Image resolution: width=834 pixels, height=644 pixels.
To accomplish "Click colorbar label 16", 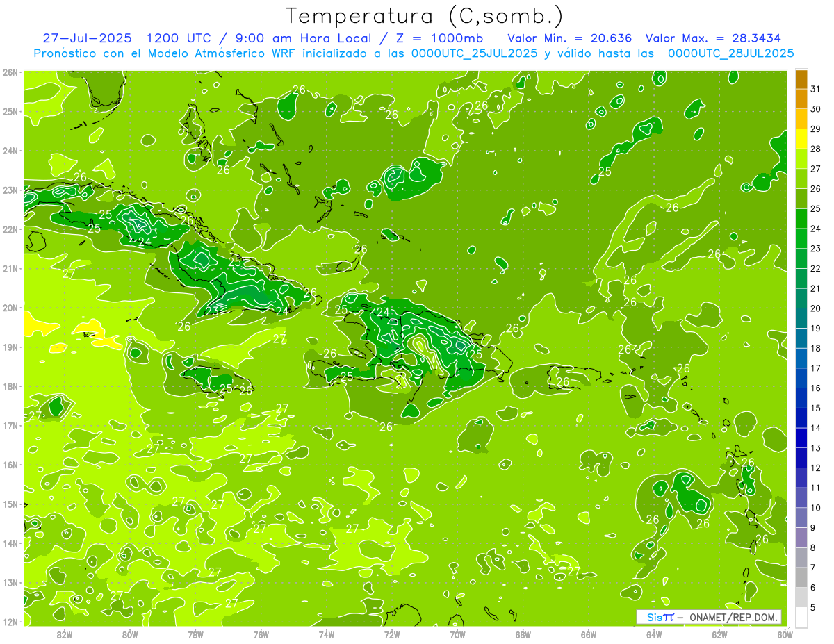I will pos(816,388).
